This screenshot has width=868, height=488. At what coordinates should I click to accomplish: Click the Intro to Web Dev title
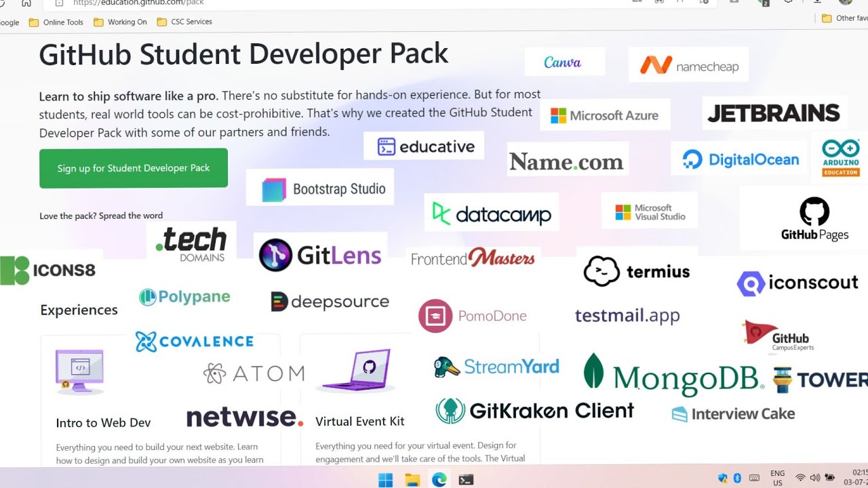pyautogui.click(x=103, y=423)
